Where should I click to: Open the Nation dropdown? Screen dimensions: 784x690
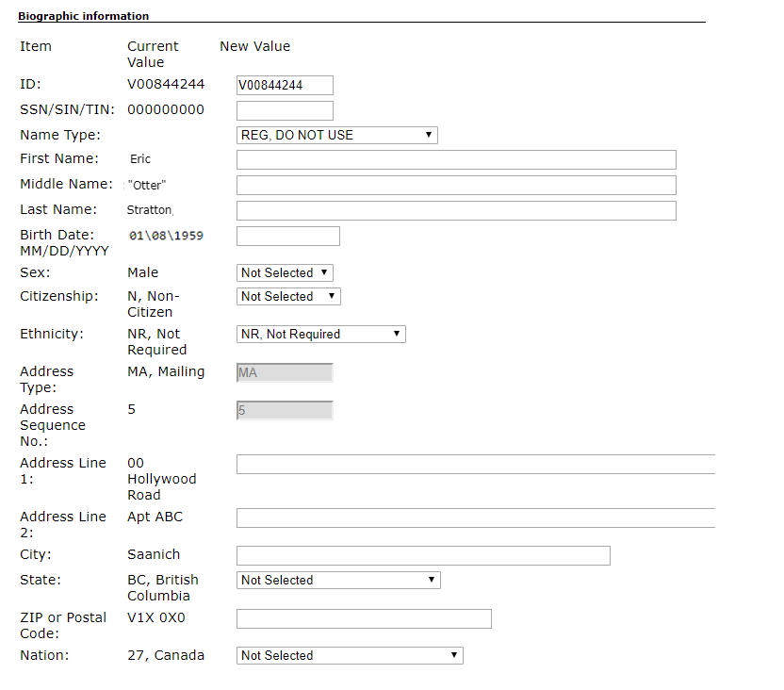click(349, 655)
